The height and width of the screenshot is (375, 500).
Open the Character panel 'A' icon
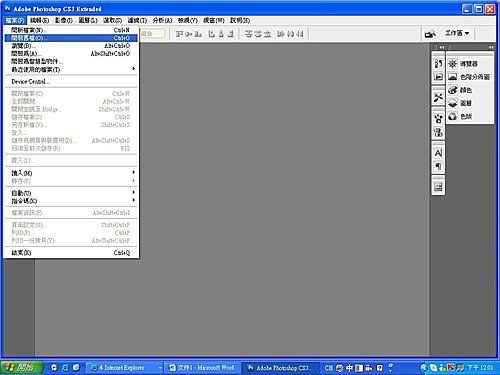coord(438,153)
